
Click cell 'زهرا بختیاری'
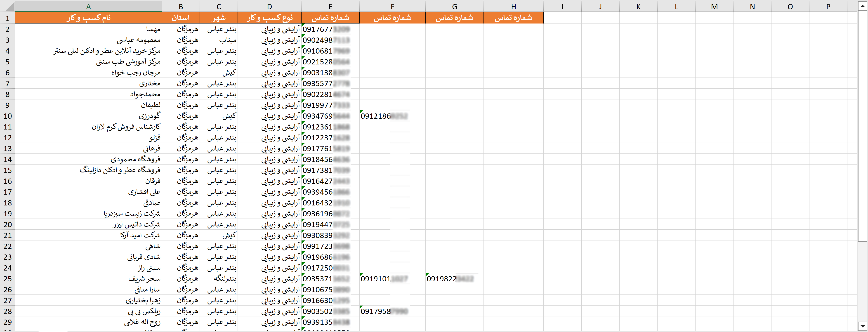pos(88,300)
